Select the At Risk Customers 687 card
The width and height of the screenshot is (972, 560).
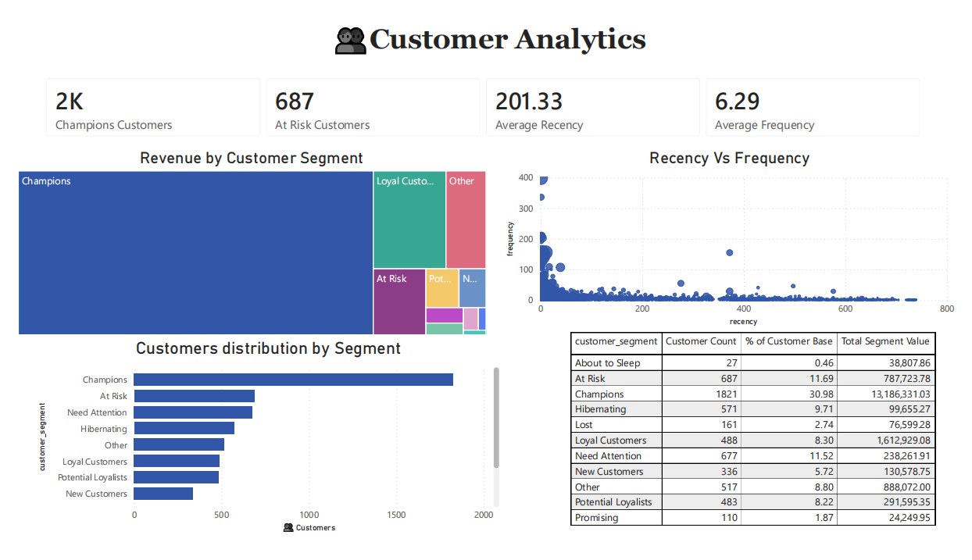coord(373,108)
